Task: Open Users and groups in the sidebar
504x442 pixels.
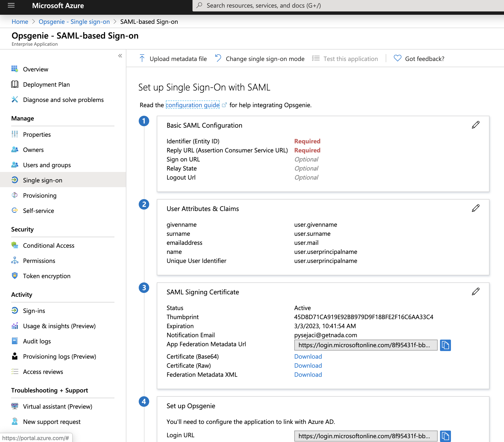Action: [x=47, y=165]
